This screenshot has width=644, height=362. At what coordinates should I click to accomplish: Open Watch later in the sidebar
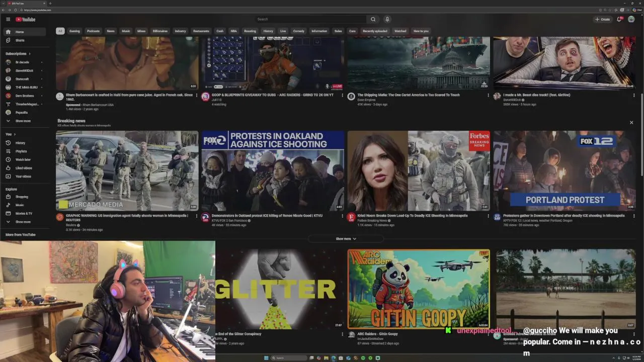[25, 159]
